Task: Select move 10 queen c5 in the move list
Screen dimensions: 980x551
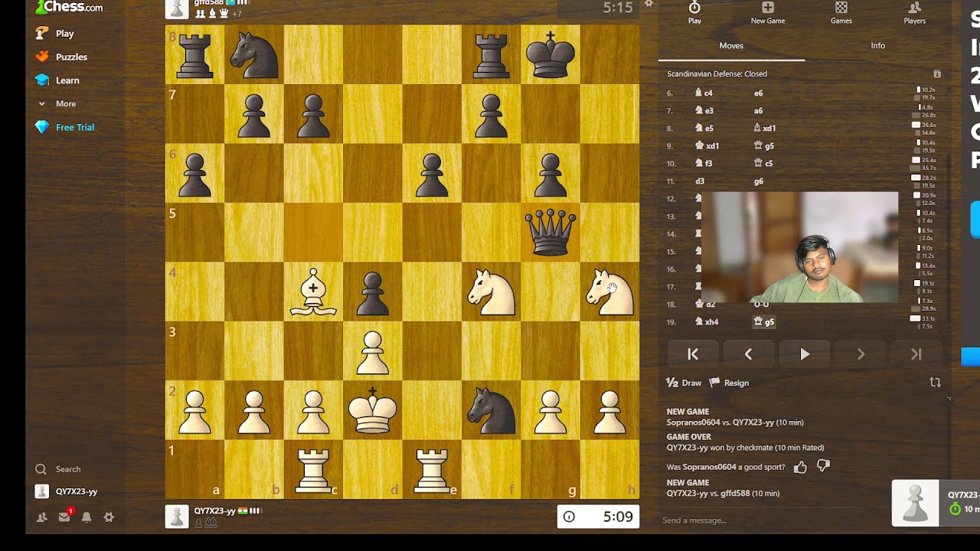Action: 763,164
